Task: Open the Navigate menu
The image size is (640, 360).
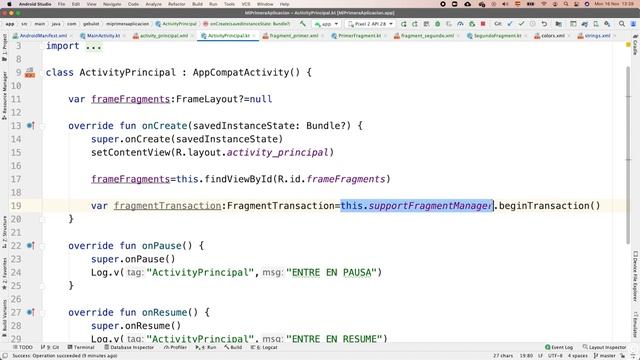Action: (112, 4)
